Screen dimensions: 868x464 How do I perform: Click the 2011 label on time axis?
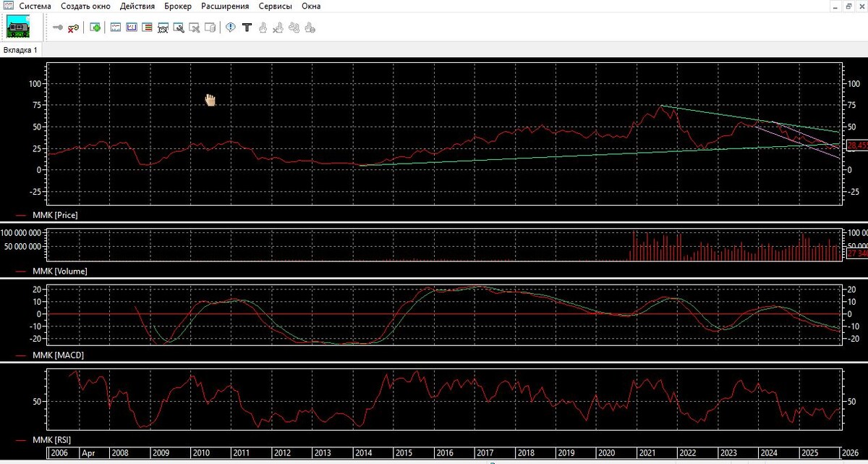[x=242, y=453]
